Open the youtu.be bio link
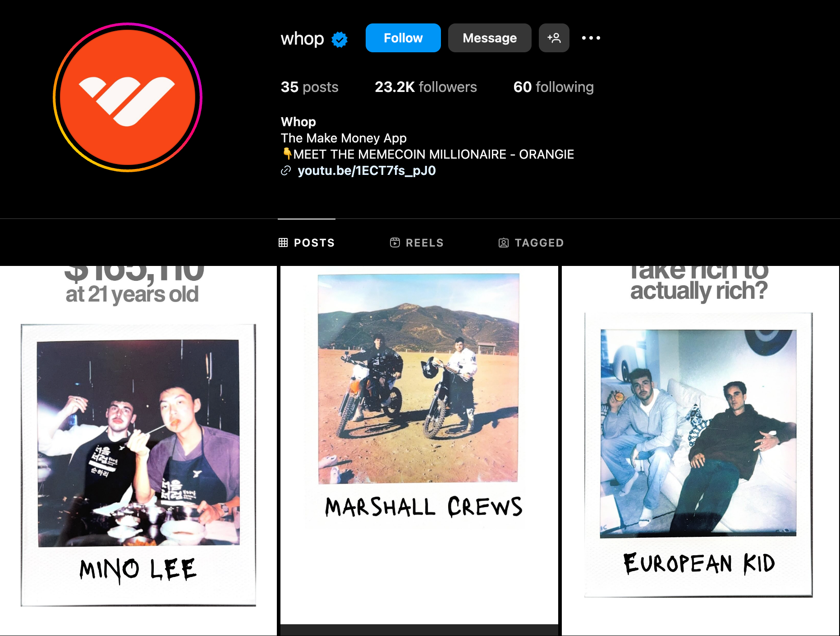This screenshot has width=840, height=636. pos(367,170)
